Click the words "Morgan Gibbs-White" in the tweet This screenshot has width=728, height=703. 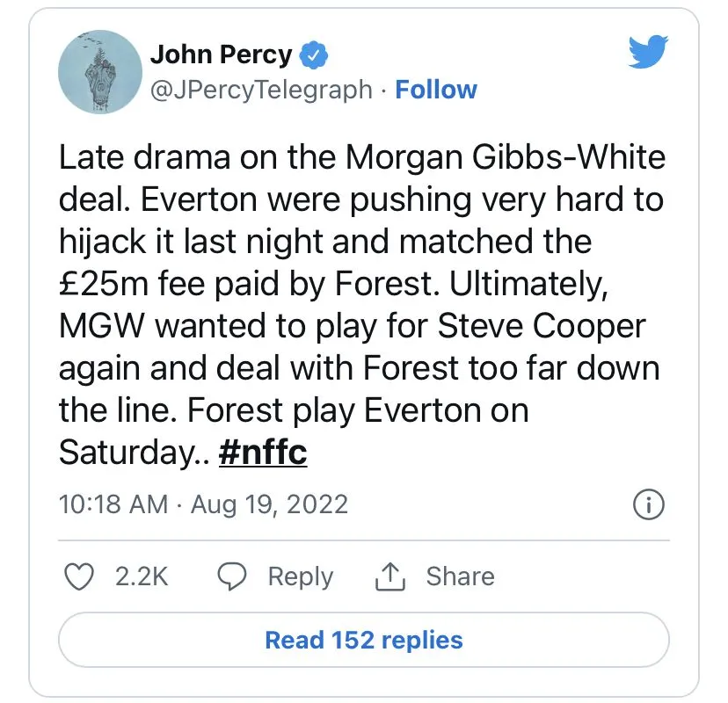506,158
